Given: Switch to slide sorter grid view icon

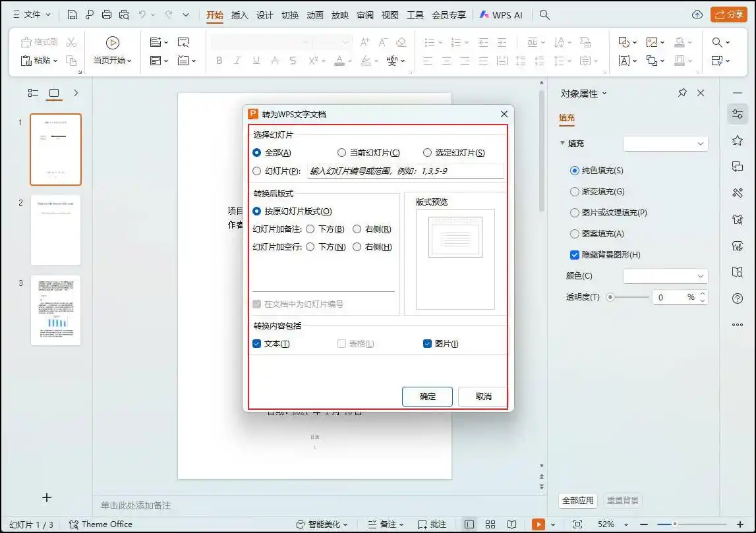Looking at the screenshot, I should 490,524.
